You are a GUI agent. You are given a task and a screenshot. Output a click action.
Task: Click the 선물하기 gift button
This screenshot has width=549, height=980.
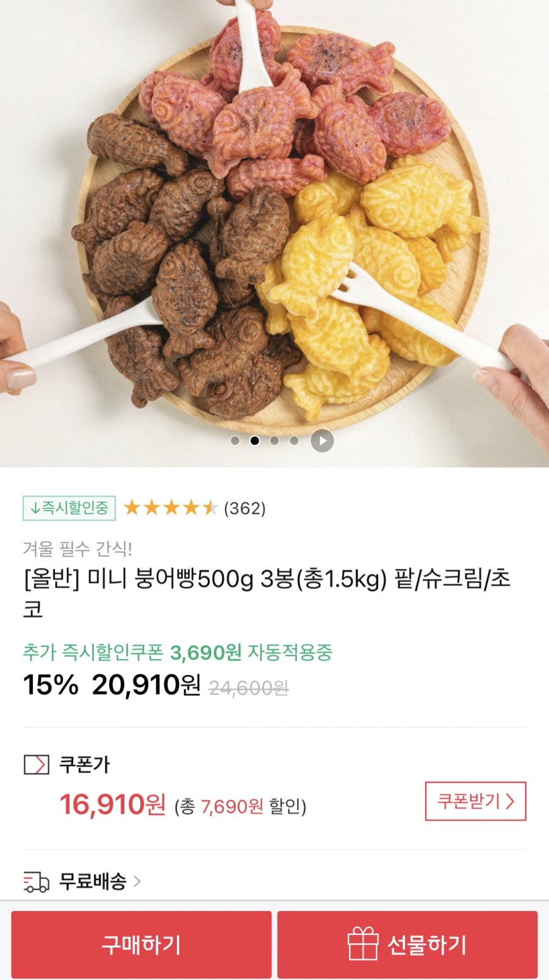point(407,945)
